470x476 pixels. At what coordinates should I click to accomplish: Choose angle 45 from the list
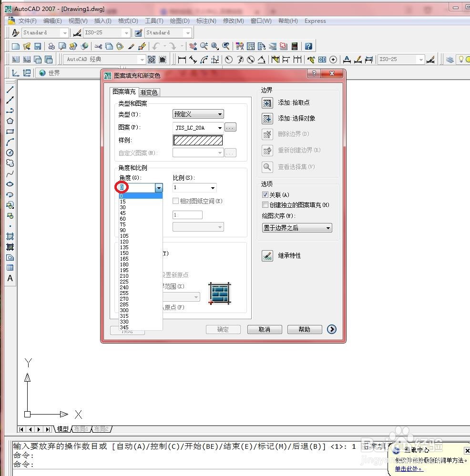[141, 213]
